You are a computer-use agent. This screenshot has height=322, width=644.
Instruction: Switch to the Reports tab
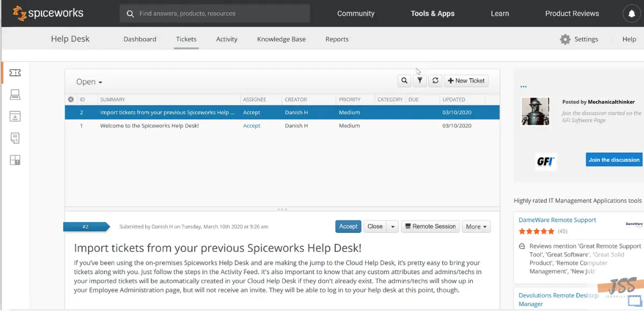[337, 39]
